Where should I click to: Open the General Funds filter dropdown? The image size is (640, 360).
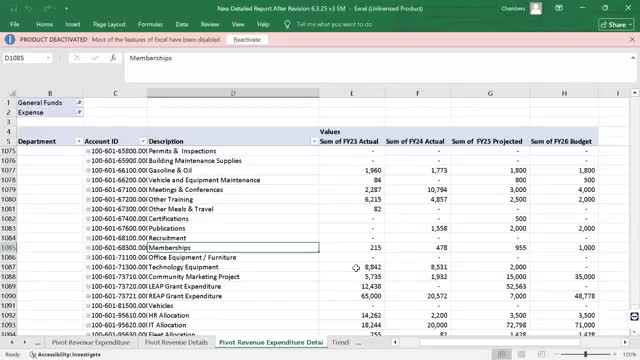click(x=79, y=102)
